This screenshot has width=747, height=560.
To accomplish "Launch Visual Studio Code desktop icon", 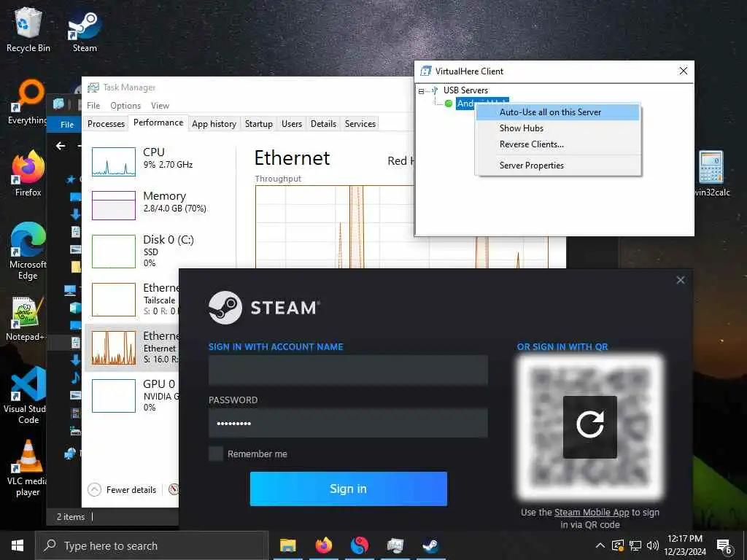I will pyautogui.click(x=26, y=395).
